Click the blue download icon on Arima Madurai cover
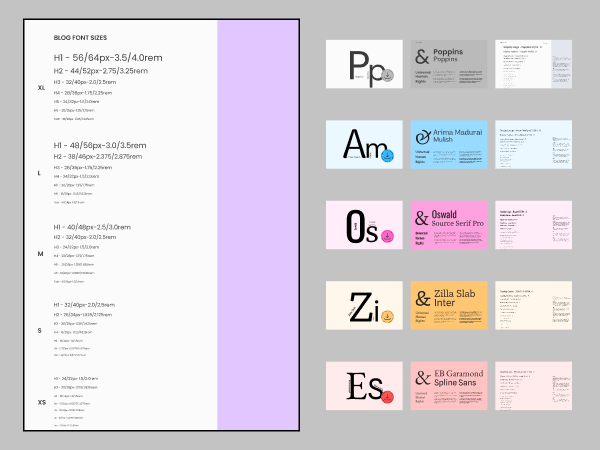 pos(388,156)
